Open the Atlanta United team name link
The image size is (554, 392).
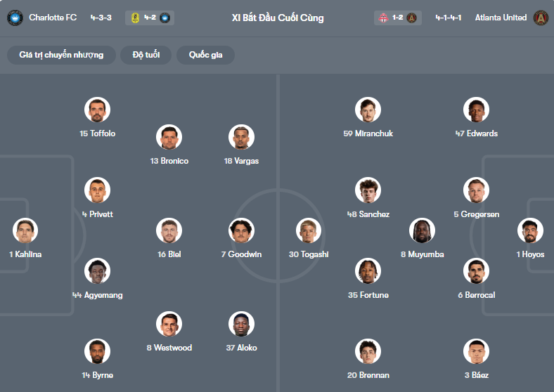501,18
